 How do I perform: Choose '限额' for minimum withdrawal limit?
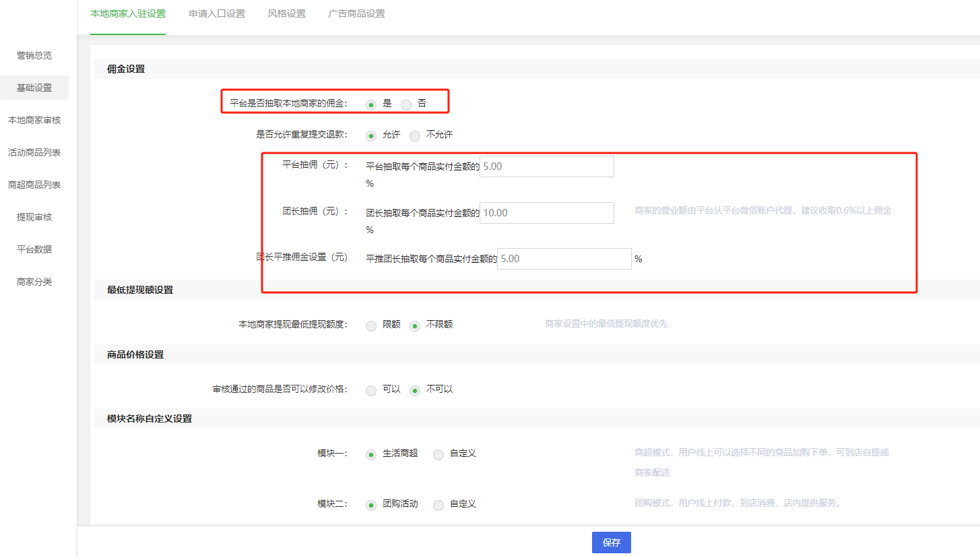tap(371, 326)
